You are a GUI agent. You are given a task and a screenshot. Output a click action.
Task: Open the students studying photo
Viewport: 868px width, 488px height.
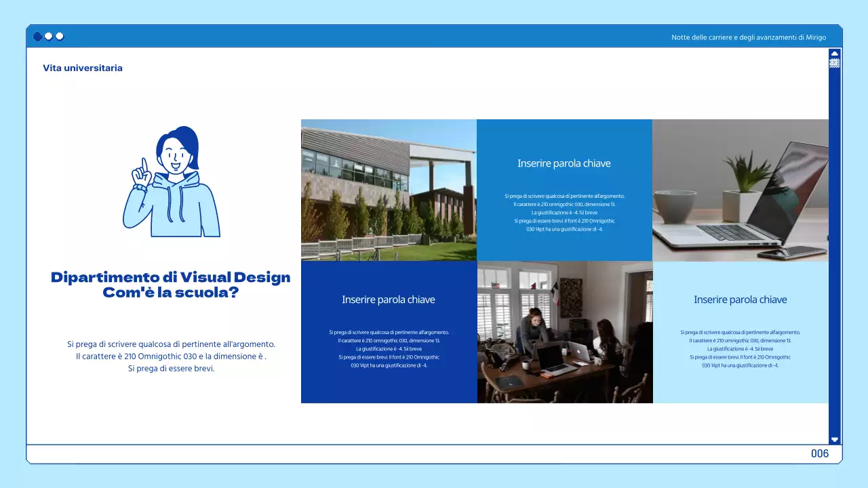tap(565, 332)
